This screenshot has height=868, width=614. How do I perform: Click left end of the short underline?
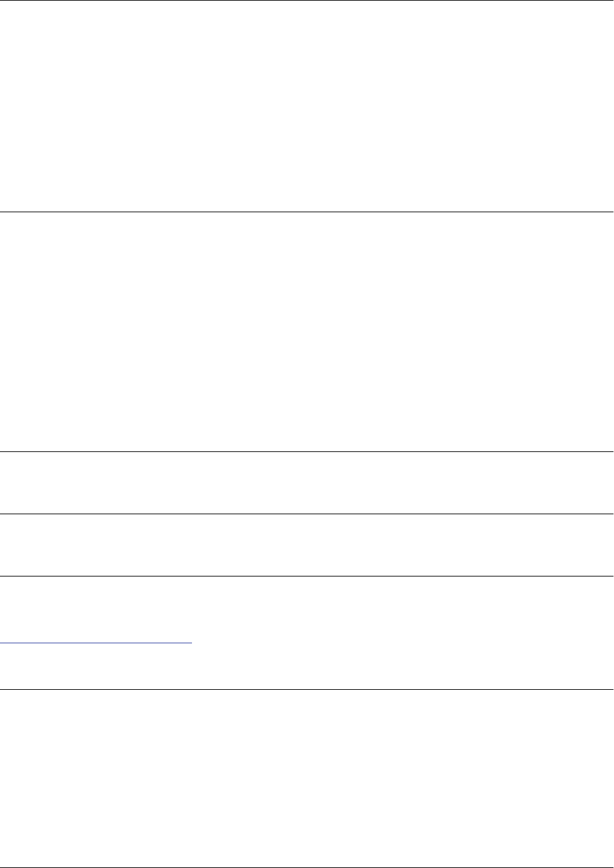tap(2, 643)
